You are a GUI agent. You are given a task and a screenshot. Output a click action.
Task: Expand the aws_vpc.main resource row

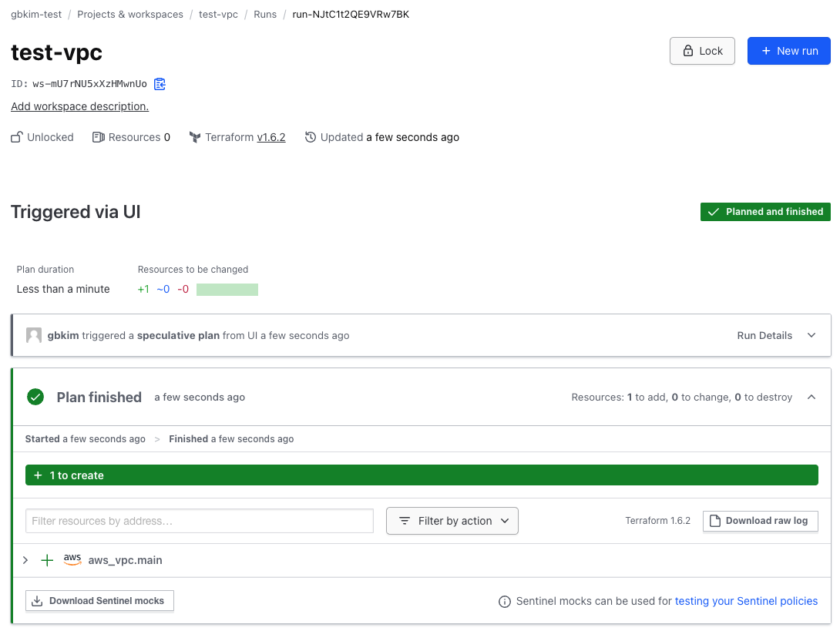(25, 560)
